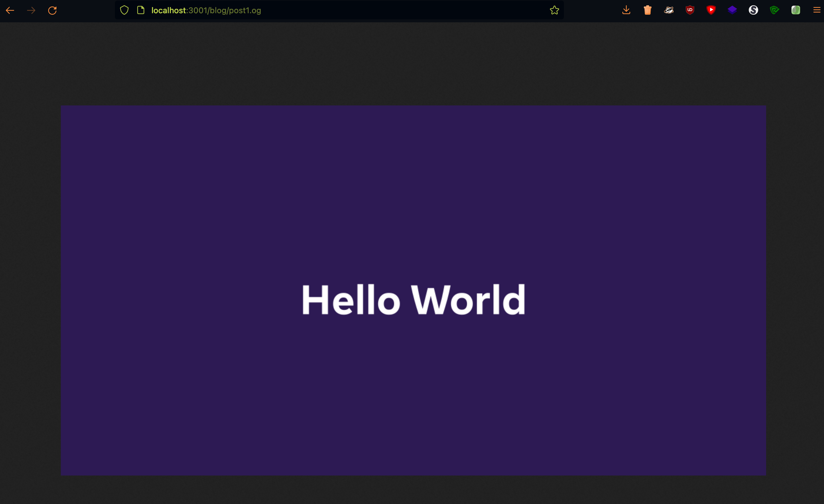Open the SponsorBlock extension popup

(x=711, y=10)
